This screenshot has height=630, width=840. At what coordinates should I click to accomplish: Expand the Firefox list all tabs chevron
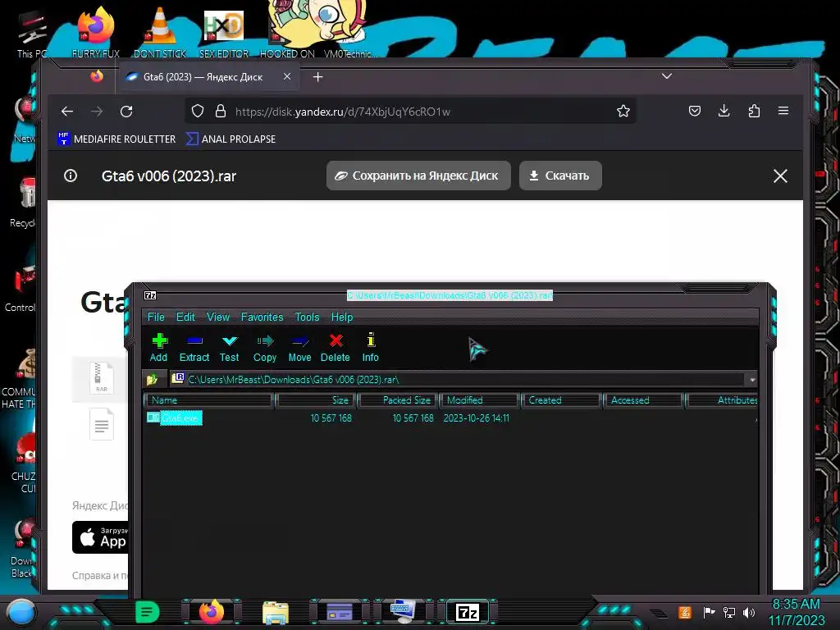point(666,76)
